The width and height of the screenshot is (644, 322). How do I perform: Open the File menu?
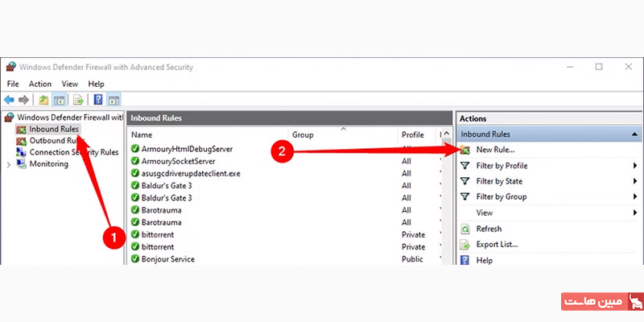(13, 84)
